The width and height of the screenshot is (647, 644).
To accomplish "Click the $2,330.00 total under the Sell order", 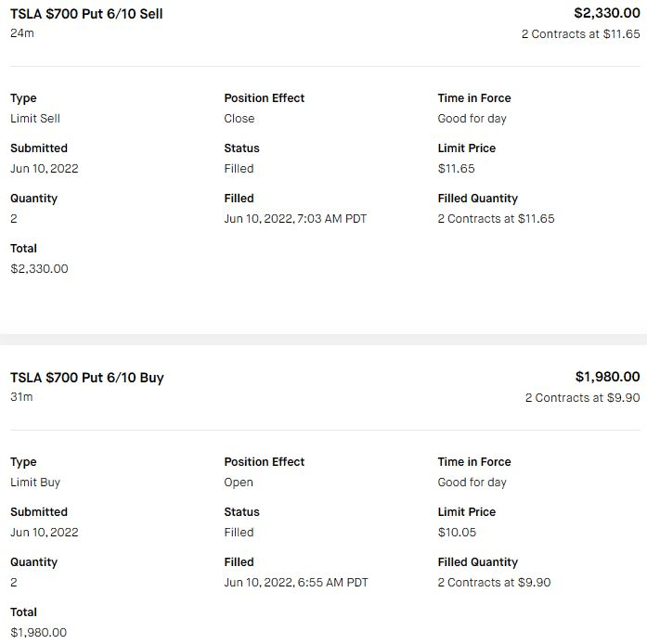I will [x=39, y=269].
